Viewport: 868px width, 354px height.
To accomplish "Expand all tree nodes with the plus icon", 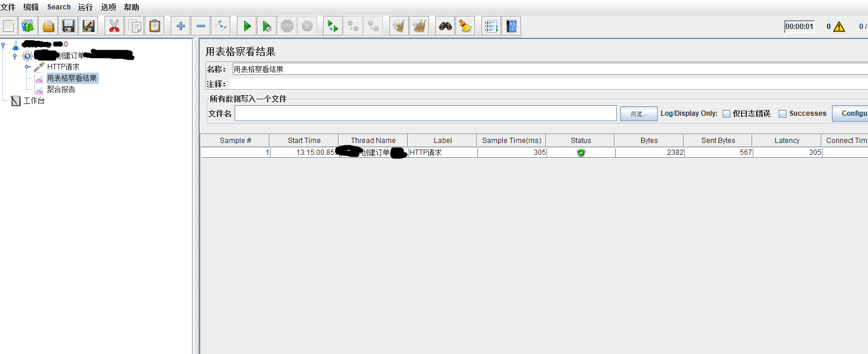I will click(x=181, y=26).
